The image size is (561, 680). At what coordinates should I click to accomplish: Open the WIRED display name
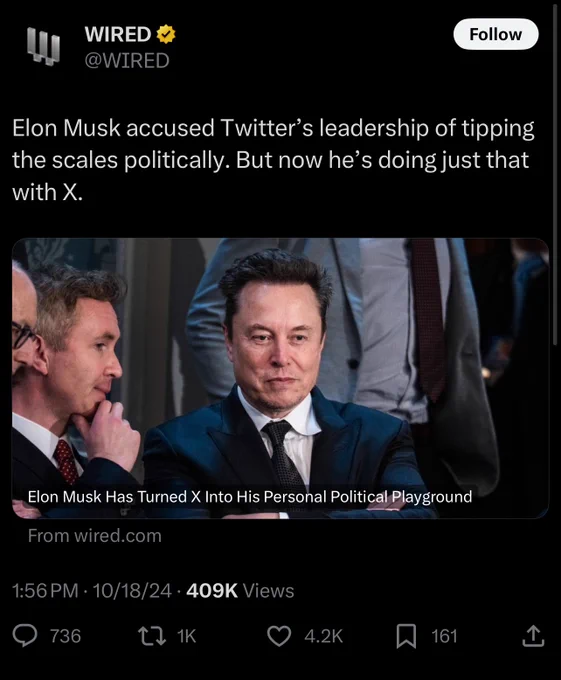[x=117, y=34]
